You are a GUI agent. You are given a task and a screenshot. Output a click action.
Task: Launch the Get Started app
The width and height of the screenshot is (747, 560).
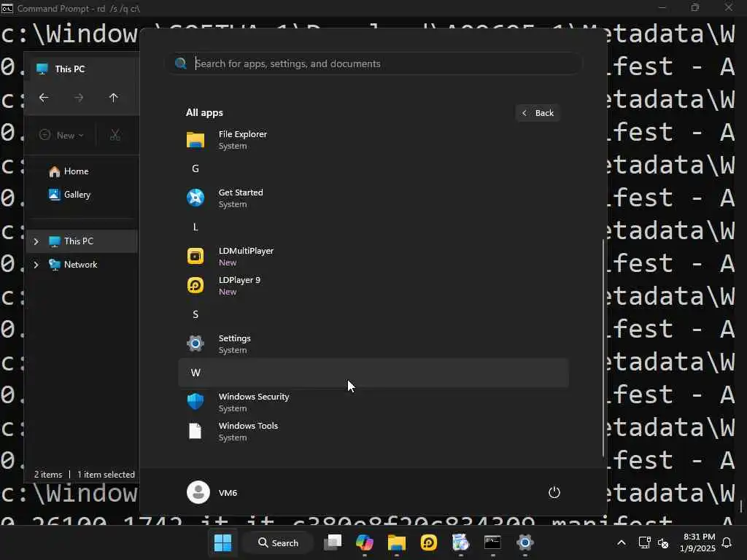pos(373,198)
